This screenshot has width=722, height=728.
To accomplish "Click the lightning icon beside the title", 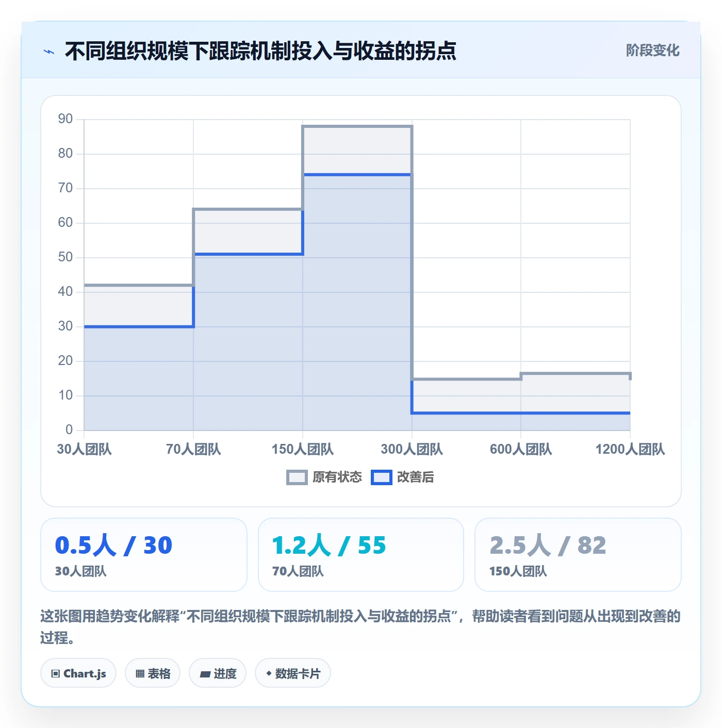I will 49,52.
